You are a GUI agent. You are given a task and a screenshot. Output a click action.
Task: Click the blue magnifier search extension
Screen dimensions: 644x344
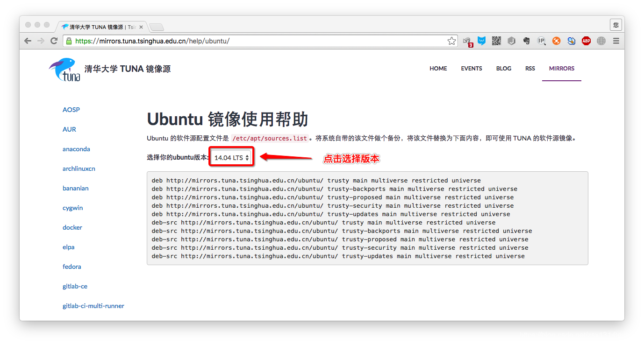click(571, 41)
